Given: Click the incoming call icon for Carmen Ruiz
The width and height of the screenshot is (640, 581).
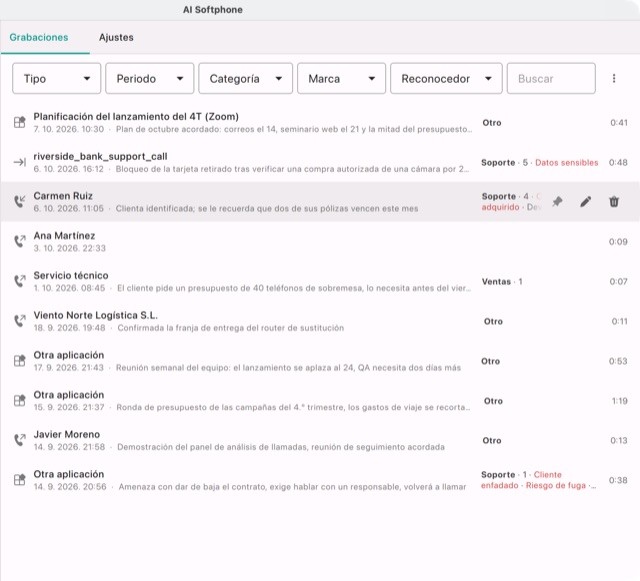Looking at the screenshot, I should pyautogui.click(x=20, y=202).
